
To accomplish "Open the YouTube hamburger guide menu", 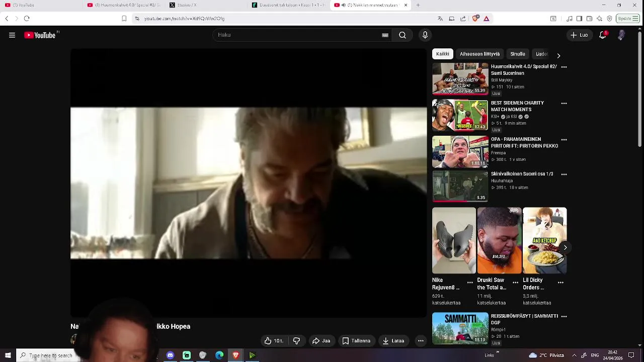I will coord(12,35).
